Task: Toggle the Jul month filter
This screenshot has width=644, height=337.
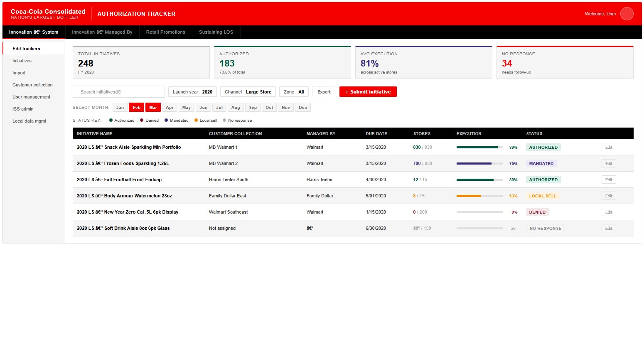Action: click(219, 108)
